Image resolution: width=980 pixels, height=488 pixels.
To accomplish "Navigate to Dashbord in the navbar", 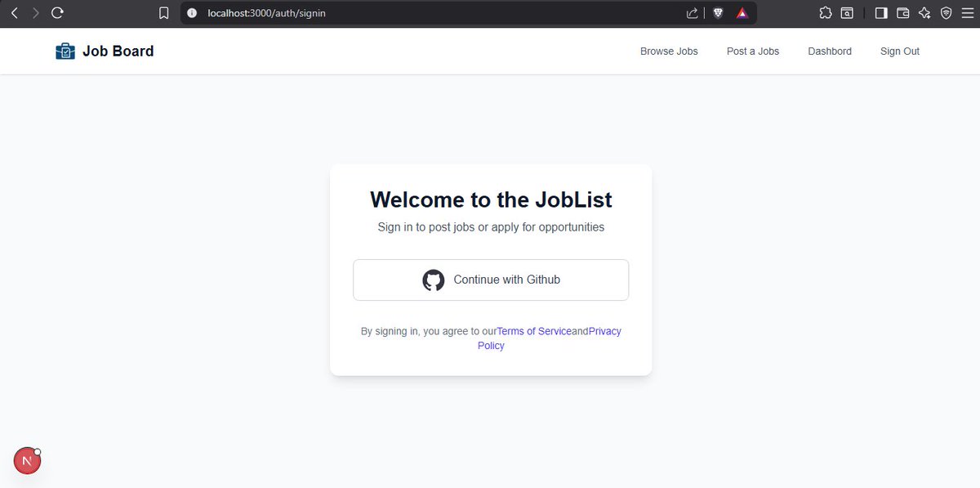I will (x=830, y=51).
